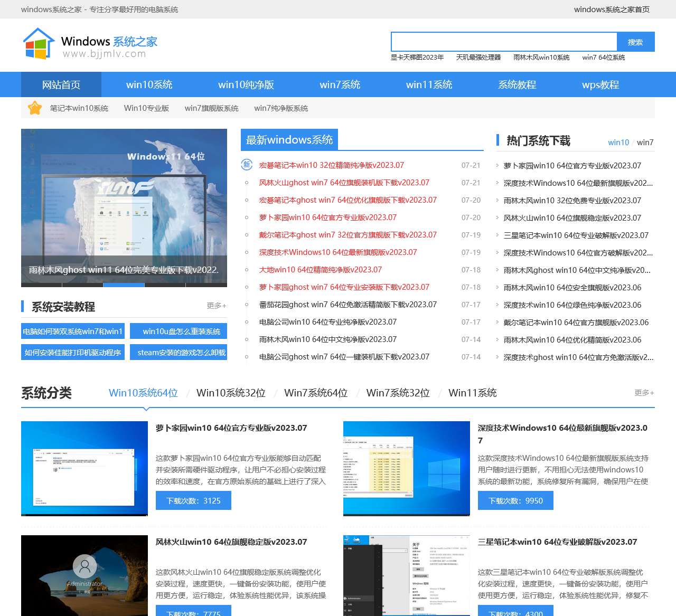Open the 萝卜家园win10 64位官方专业版 card thumbnail

84,469
